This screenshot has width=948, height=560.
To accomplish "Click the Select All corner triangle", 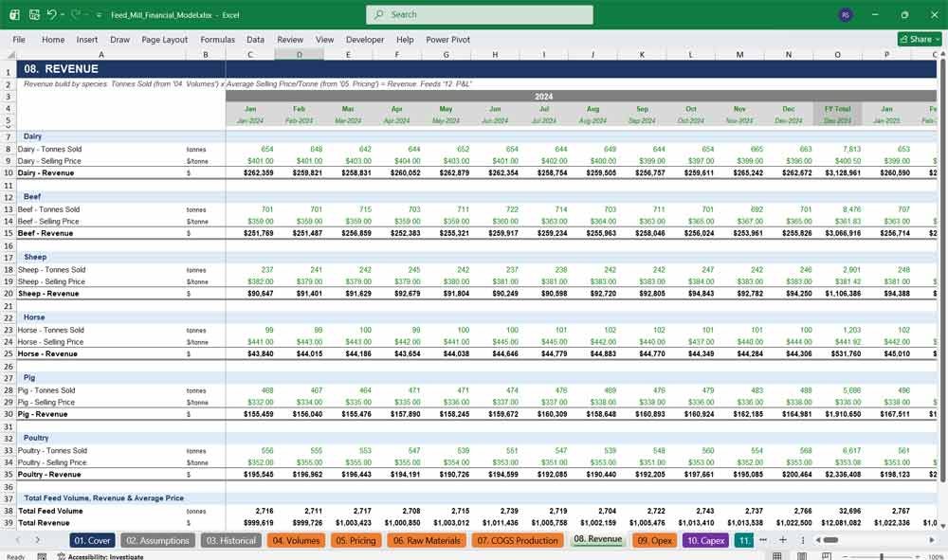I will click(9, 54).
